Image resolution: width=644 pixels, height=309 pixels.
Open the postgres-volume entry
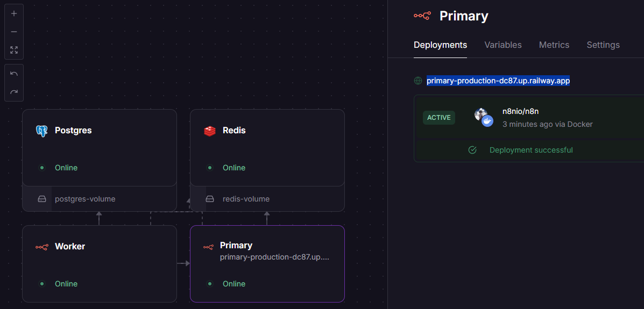pyautogui.click(x=100, y=199)
